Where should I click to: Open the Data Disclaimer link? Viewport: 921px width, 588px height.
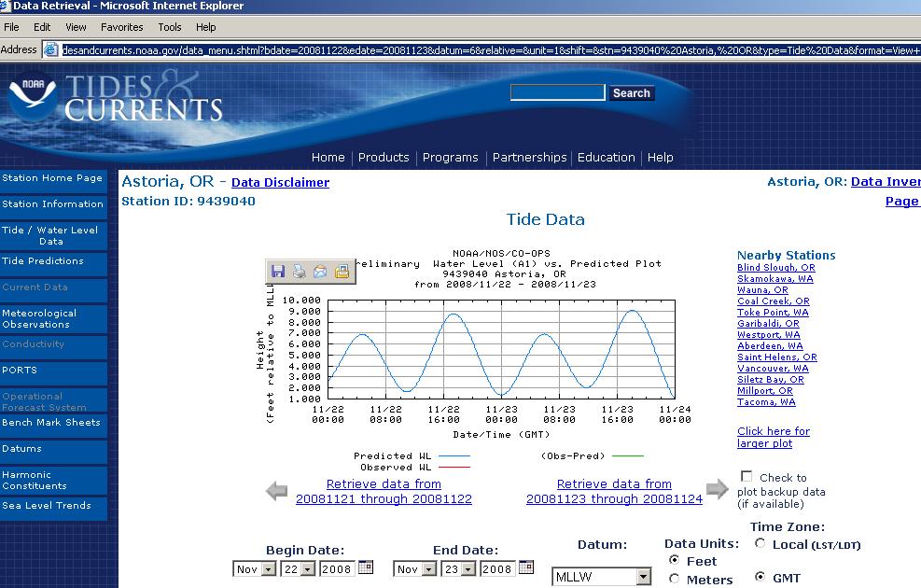click(x=280, y=183)
